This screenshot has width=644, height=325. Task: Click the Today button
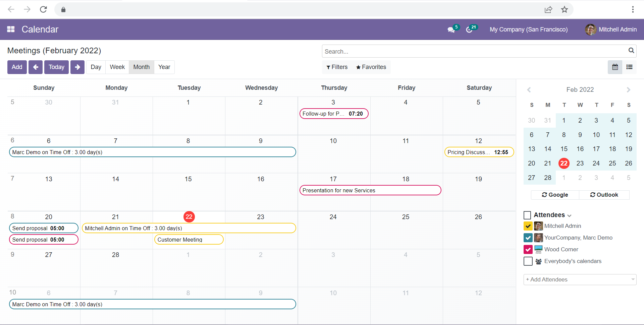(56, 67)
